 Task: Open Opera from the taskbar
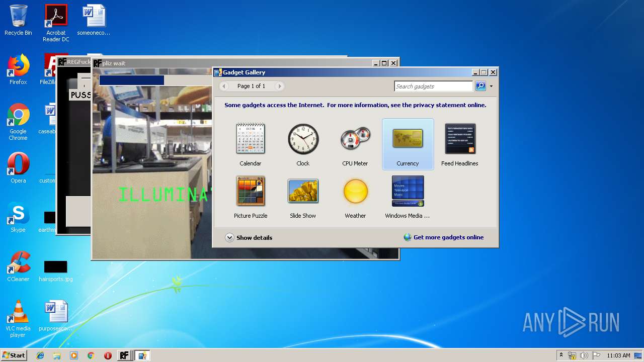pos(108,355)
